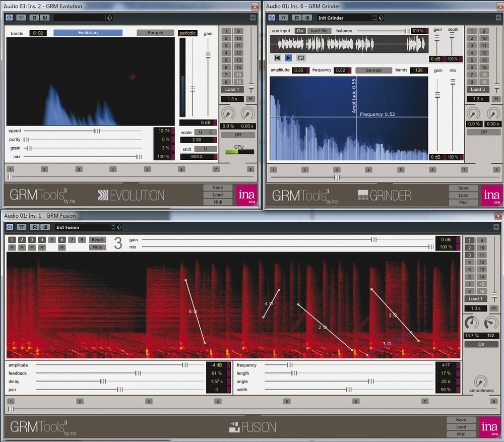504x442 pixels.
Task: Toggle the periodic button in Evolution
Action: point(187,33)
